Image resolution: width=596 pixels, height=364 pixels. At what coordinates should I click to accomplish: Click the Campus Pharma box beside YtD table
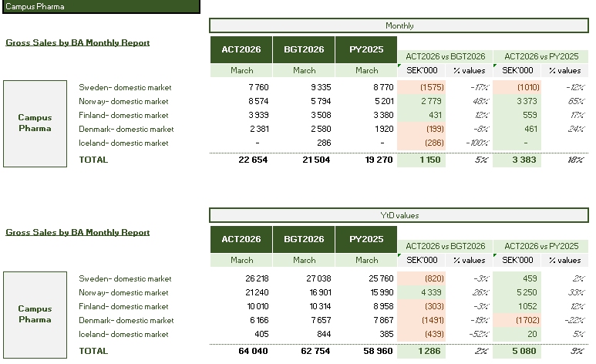35,313
